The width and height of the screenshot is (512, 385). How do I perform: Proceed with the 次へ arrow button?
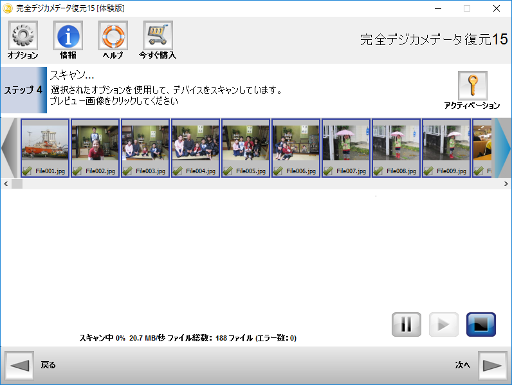[x=493, y=365]
